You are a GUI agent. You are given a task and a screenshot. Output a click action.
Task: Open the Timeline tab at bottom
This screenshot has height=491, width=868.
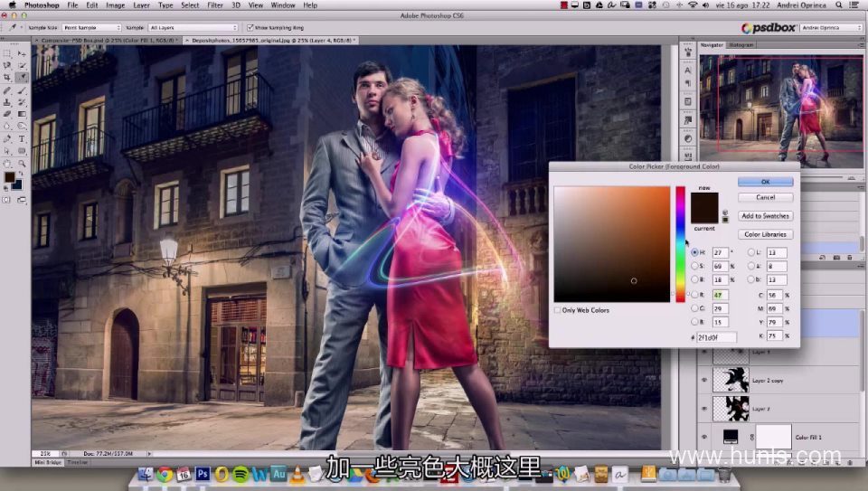click(x=76, y=462)
